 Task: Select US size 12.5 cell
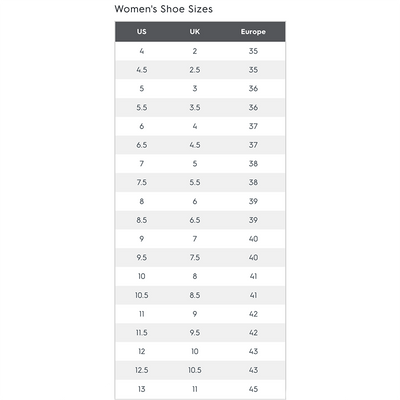(x=142, y=370)
